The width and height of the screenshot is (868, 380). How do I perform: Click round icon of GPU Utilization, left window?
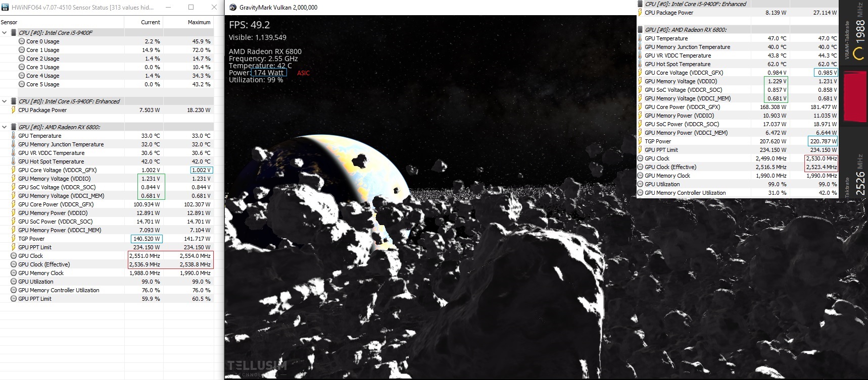point(14,282)
